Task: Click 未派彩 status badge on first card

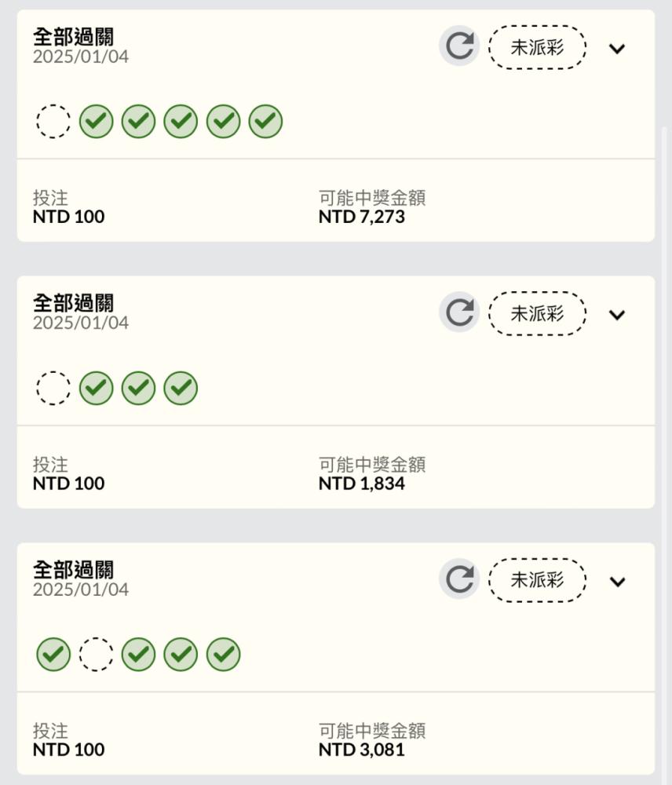Action: point(537,47)
